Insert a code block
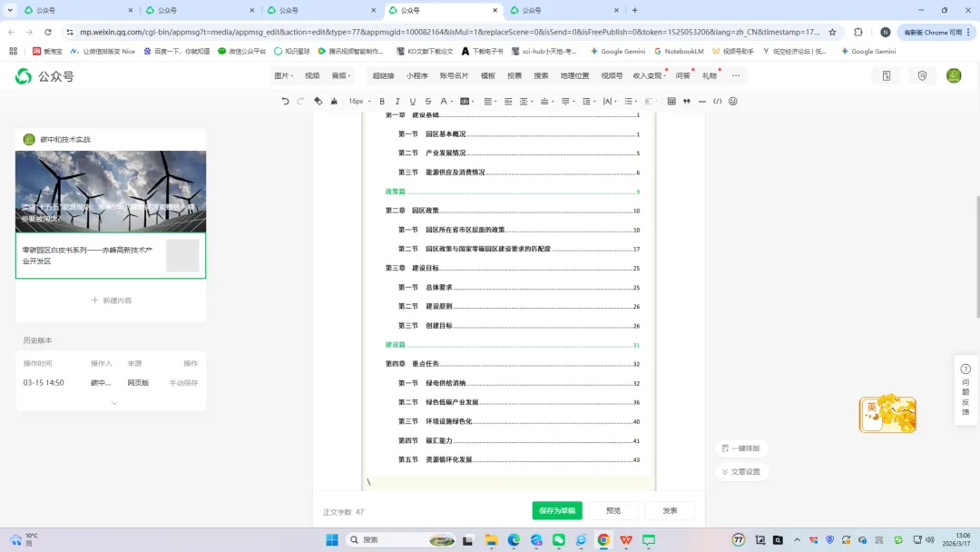 click(x=718, y=102)
